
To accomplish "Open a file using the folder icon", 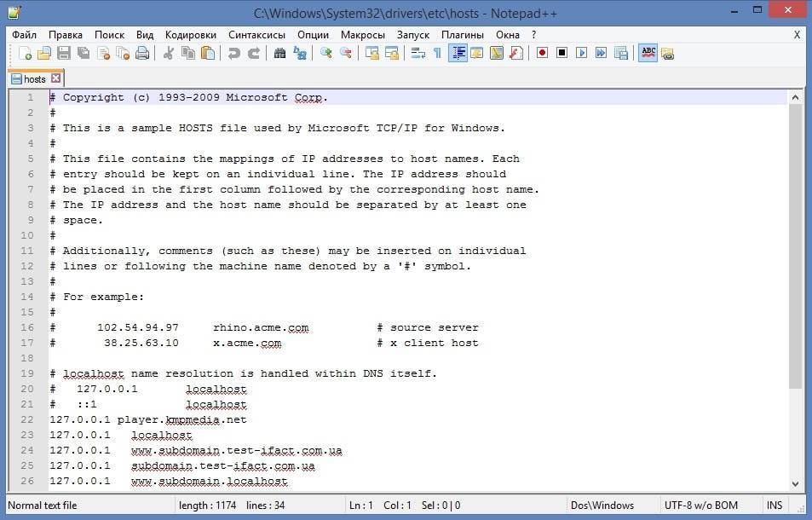I will pyautogui.click(x=44, y=53).
